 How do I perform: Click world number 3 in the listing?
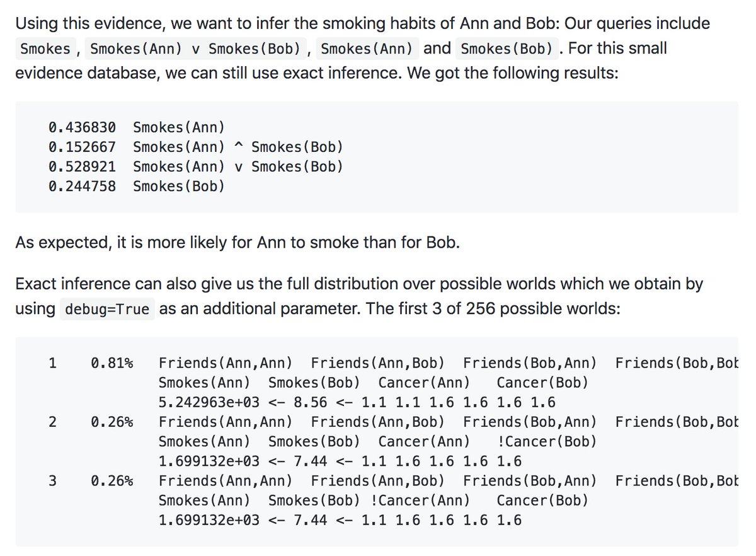(52, 481)
